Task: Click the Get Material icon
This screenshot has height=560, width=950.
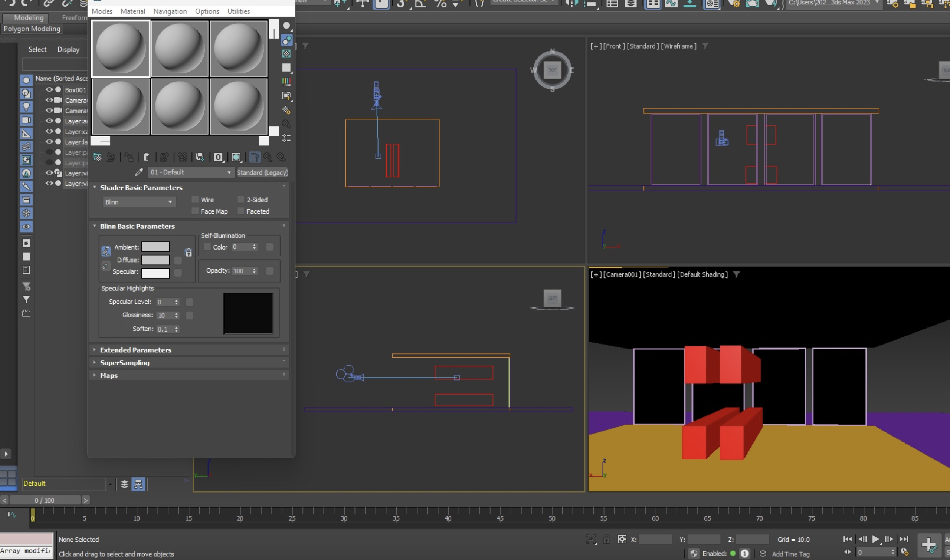Action: point(98,157)
